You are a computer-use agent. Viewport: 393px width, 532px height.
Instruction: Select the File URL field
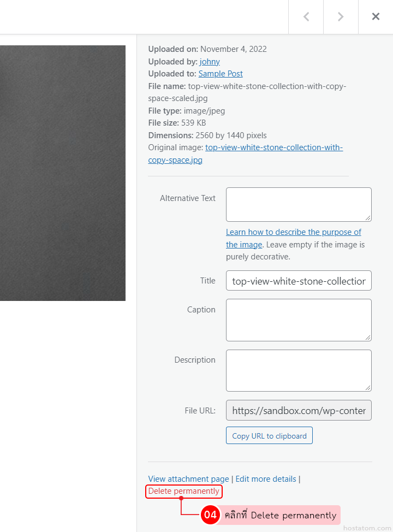[x=298, y=411]
